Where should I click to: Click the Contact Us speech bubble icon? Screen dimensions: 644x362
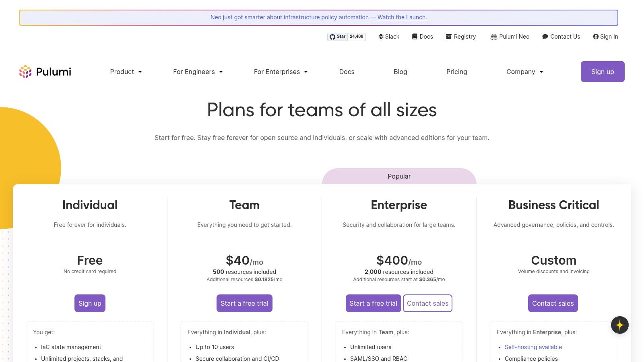(545, 37)
